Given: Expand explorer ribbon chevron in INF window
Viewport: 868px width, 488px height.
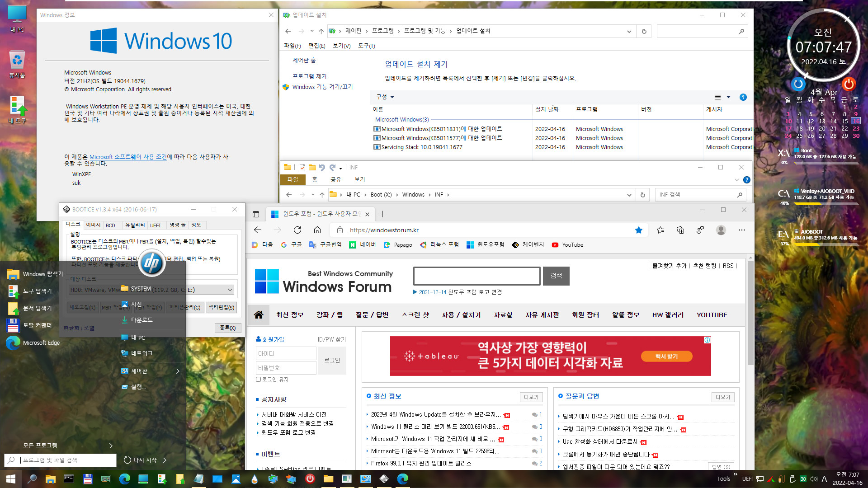Looking at the screenshot, I should tap(736, 180).
